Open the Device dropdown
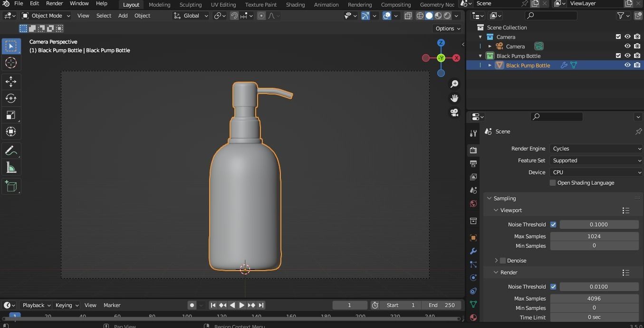 coord(596,172)
